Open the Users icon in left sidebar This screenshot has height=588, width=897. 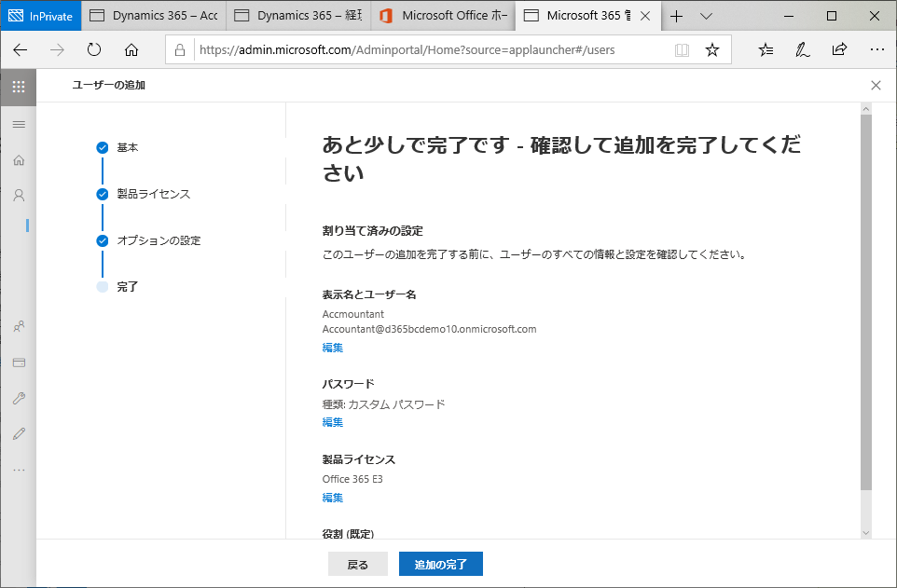coord(18,196)
